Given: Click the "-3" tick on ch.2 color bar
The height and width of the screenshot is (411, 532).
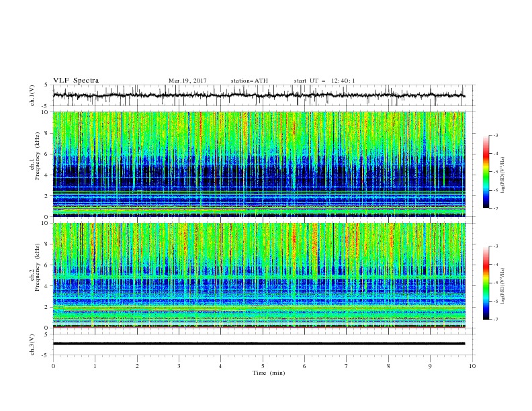Looking at the screenshot, I should tap(496, 246).
